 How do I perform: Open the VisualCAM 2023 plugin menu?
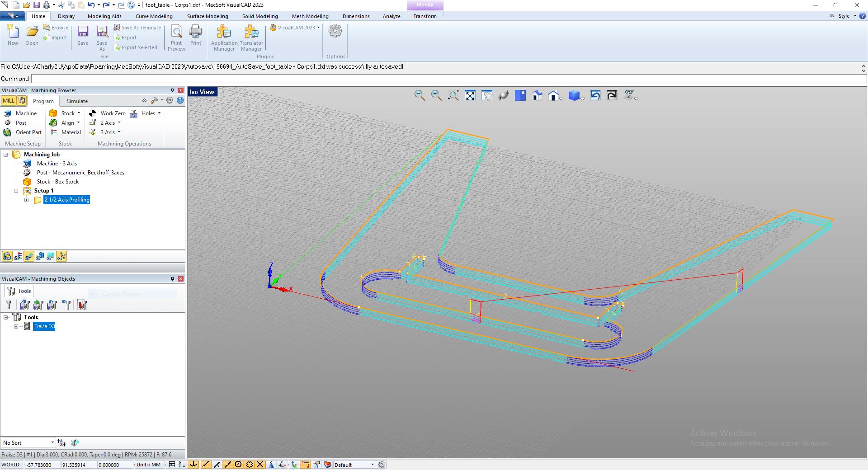295,28
